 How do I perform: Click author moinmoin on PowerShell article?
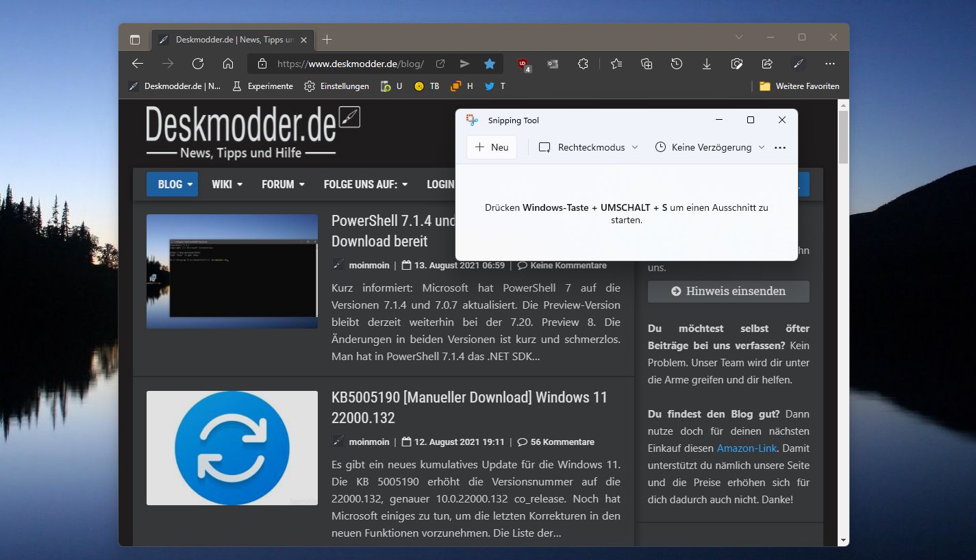click(x=369, y=265)
